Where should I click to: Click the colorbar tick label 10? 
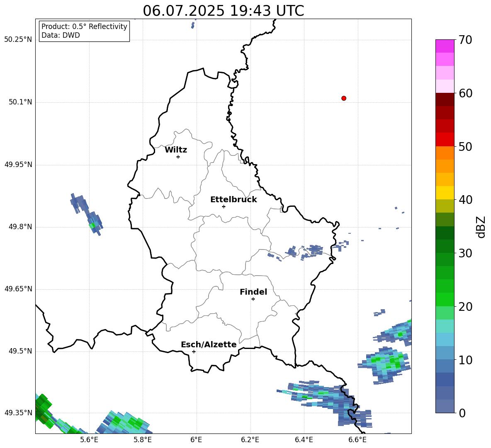click(465, 360)
